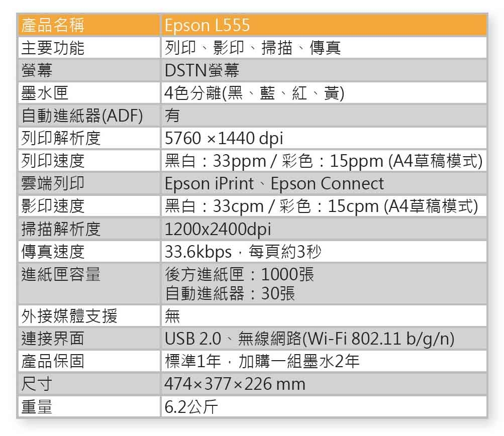Select the Epson L555 header text
504x436 pixels.
207,25
